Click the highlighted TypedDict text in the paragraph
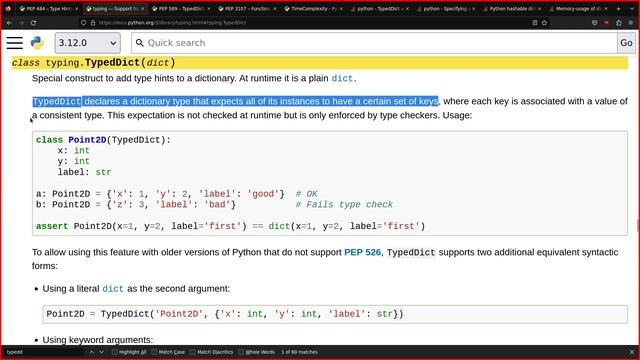This screenshot has height=360, width=640. click(57, 101)
